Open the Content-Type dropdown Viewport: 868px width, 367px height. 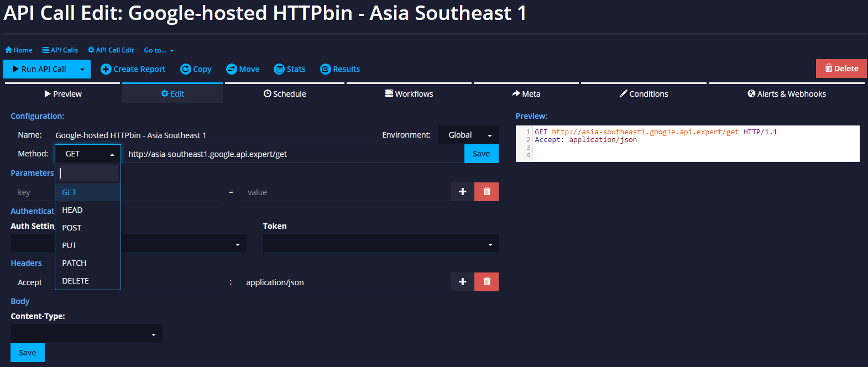point(86,334)
